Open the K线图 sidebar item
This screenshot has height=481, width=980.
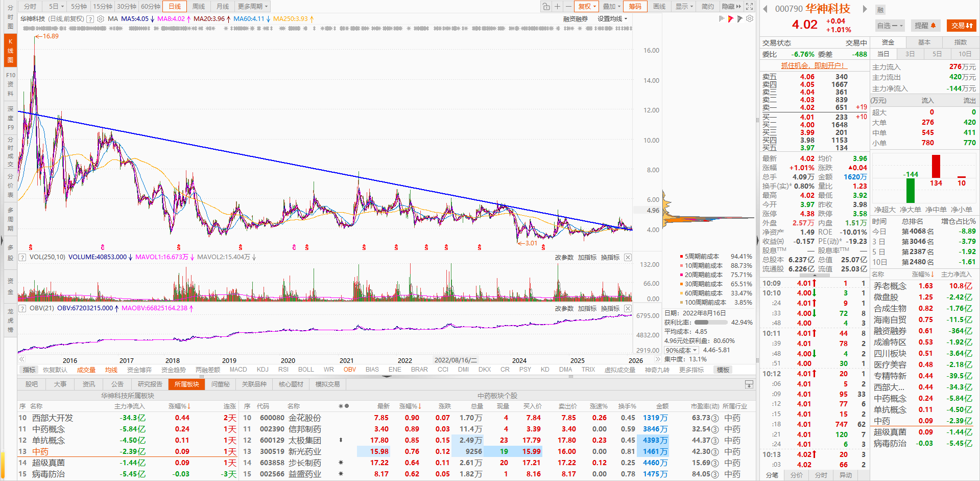point(10,51)
